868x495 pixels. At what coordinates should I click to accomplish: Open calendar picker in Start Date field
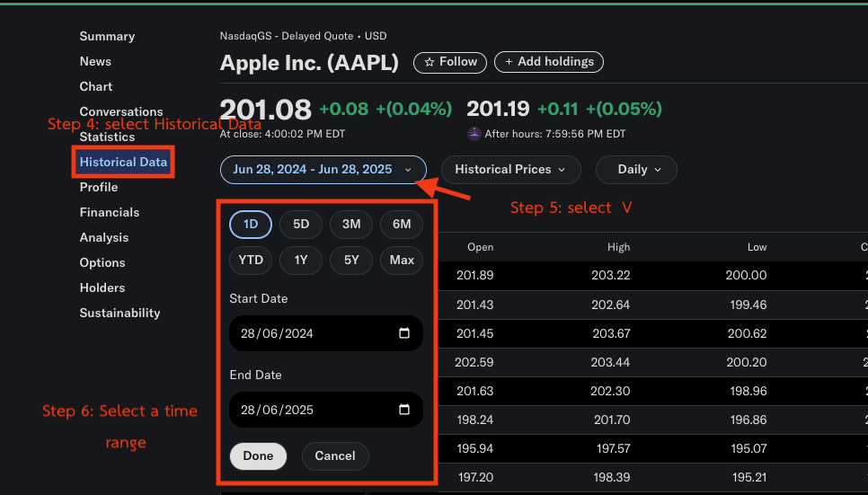click(404, 333)
